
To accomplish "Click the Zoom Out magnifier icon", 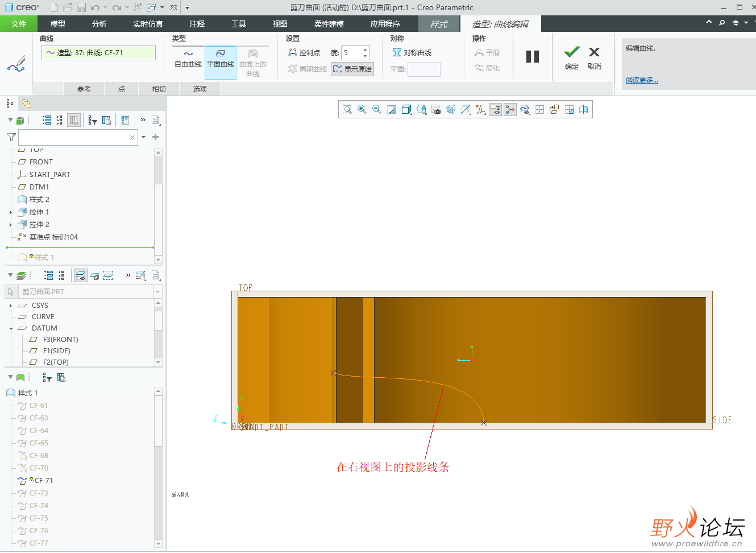I will 377,109.
